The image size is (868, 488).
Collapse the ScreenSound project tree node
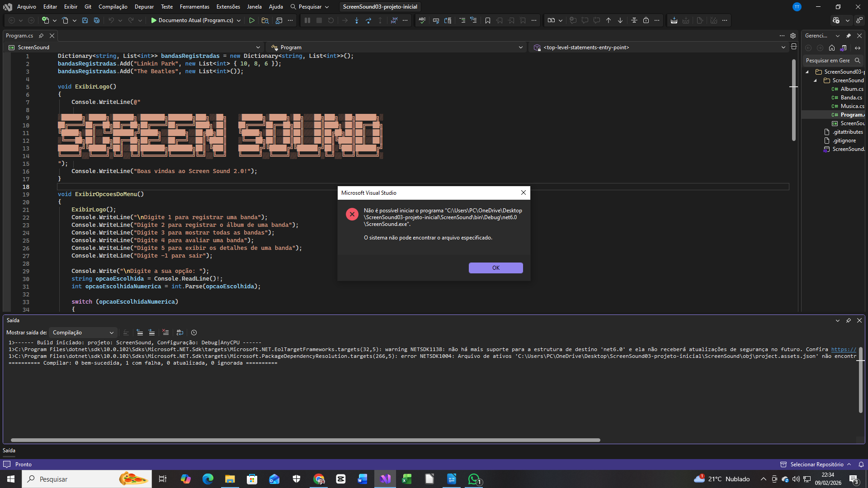pos(816,80)
